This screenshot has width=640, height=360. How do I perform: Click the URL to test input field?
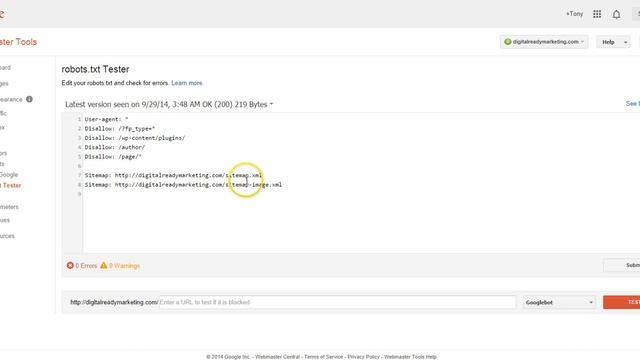click(337, 302)
